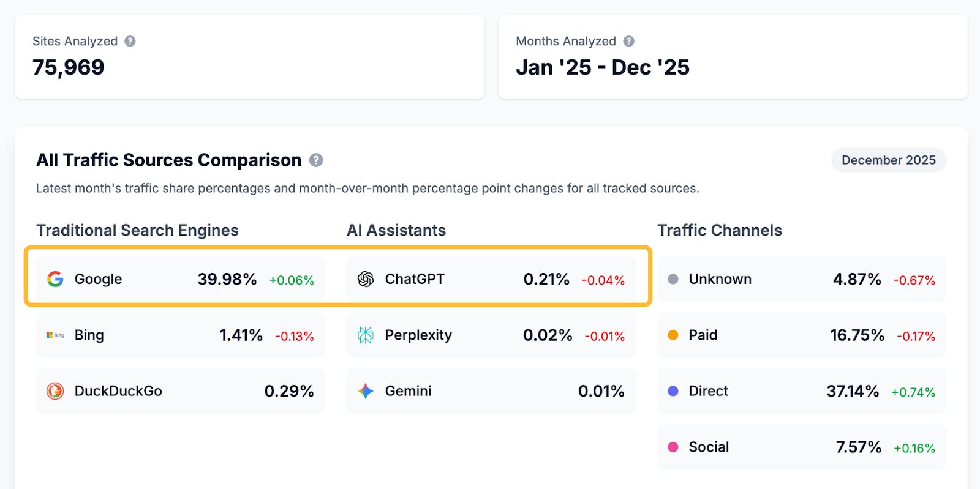Expand the Months Analyzed help tooltip
The image size is (980, 489).
click(628, 41)
